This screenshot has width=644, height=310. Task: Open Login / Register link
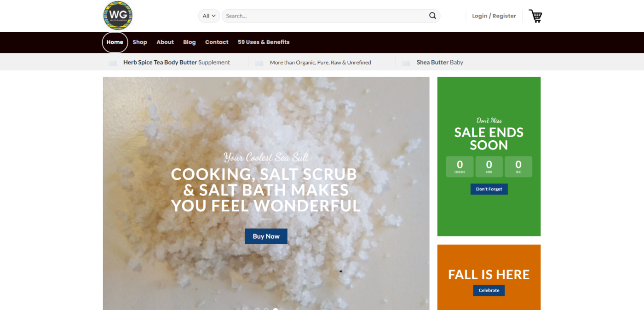tap(494, 16)
